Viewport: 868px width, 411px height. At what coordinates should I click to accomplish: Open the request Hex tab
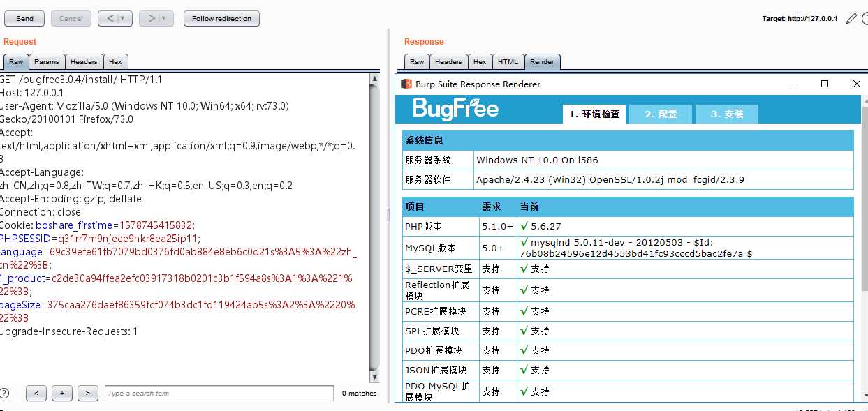[x=115, y=62]
